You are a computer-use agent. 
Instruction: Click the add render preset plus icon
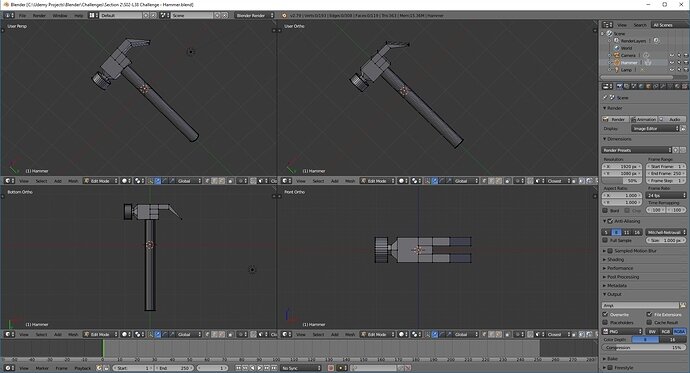point(676,150)
